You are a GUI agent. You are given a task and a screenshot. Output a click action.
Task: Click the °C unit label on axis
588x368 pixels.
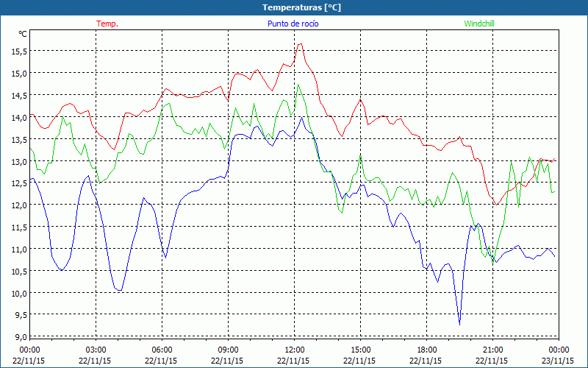(23, 34)
